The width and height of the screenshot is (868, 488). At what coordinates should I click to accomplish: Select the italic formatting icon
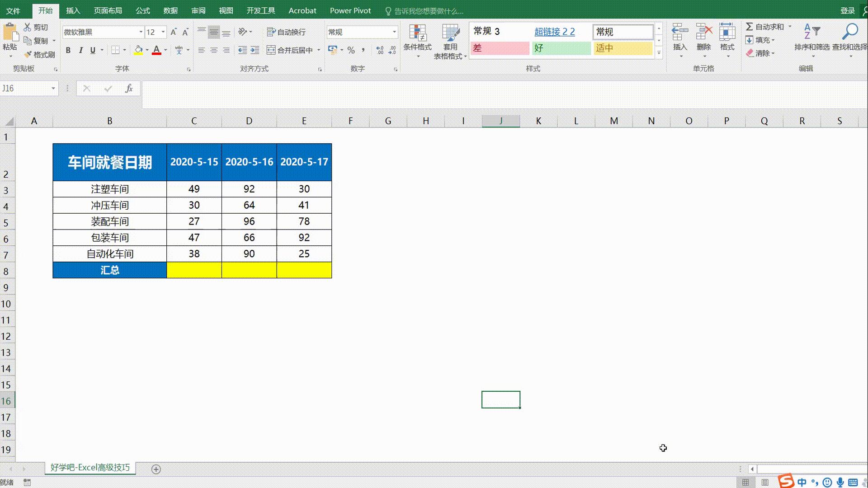(x=81, y=50)
